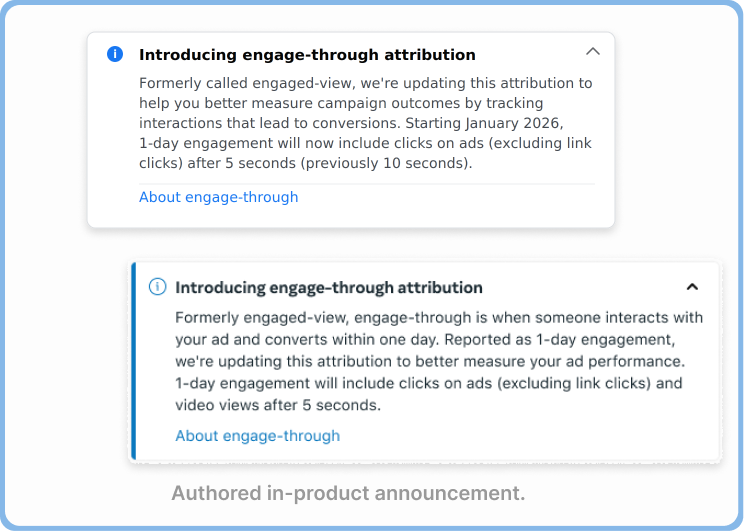Viewport: 744px width, 531px height.
Task: Click the solid blue info icon in top card
Action: point(115,54)
